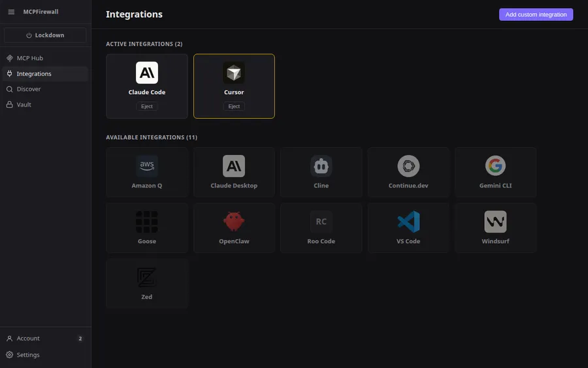Click the Integrations page title

click(x=134, y=14)
